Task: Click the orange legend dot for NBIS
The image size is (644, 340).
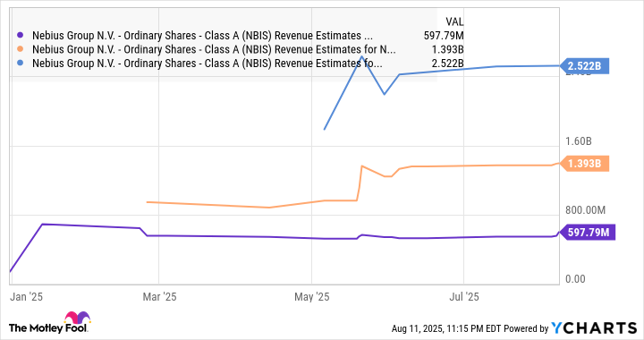Action: (20, 50)
